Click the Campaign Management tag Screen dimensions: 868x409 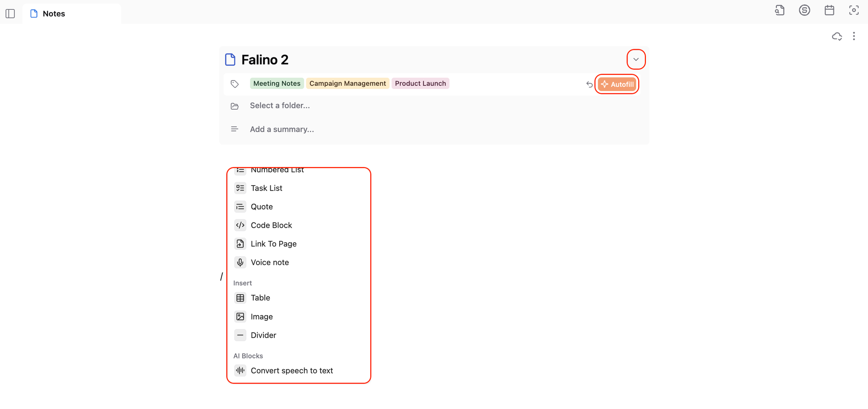point(347,84)
